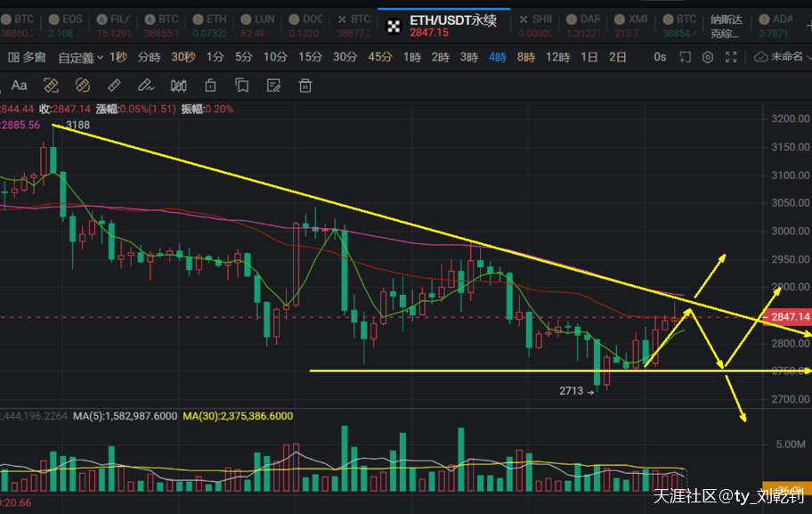
Task: Toggle the copy layers icon in the drawing toolbar
Action: click(x=241, y=86)
